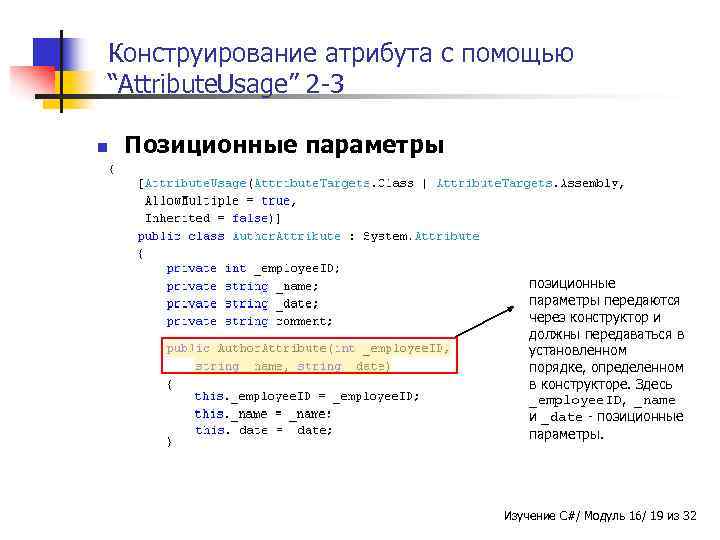Click the footer 'Изучение C#/ Модуль 16/ 19 из 32'
The width and height of the screenshot is (720, 540).
click(600, 516)
